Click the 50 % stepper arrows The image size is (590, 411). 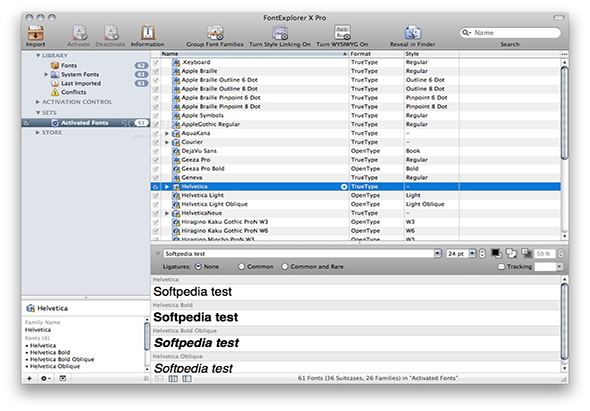560,254
